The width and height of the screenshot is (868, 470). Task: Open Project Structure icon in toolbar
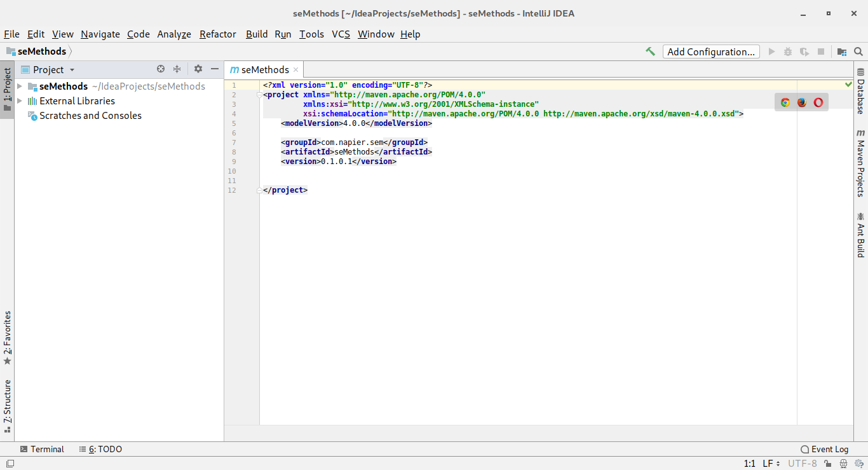click(842, 52)
